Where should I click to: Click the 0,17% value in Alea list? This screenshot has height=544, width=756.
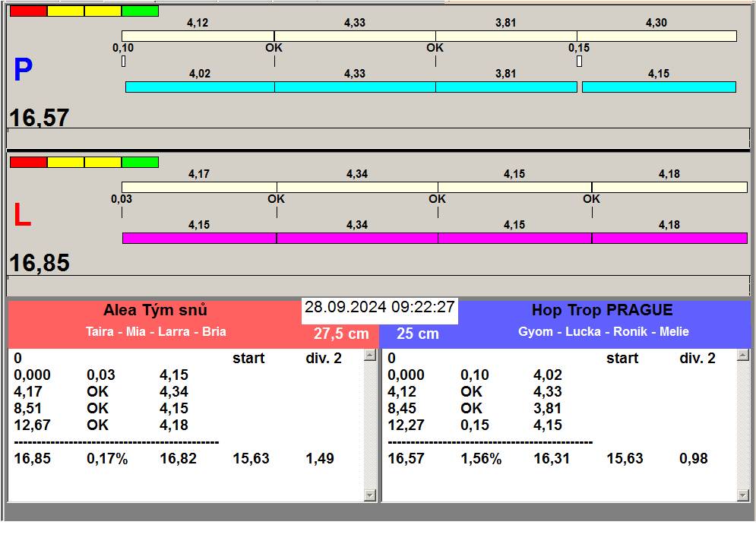coord(107,458)
